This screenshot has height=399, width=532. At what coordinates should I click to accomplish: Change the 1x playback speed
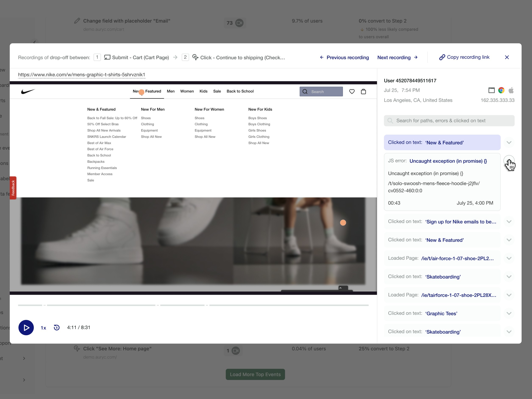click(43, 328)
